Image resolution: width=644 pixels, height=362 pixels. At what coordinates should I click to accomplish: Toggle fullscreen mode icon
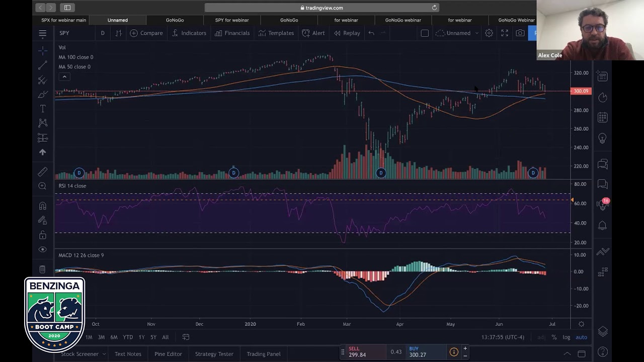(505, 33)
